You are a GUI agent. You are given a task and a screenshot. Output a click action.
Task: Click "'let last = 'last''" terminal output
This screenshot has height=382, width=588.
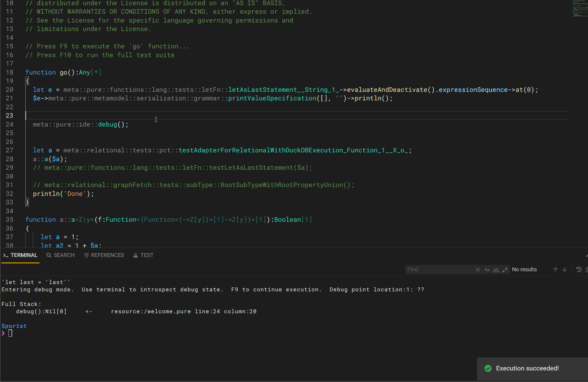[36, 282]
